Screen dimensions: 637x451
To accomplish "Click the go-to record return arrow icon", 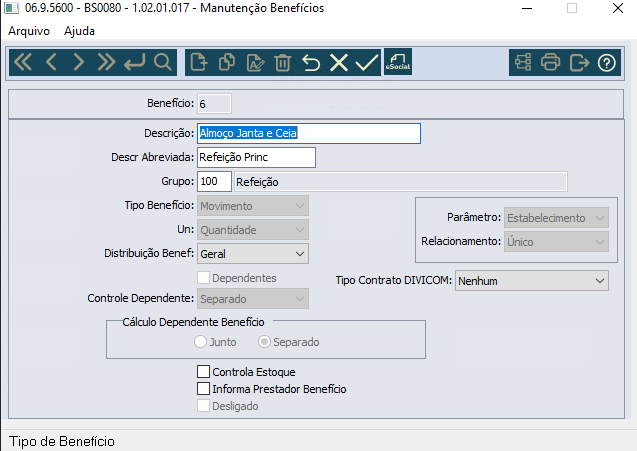I will tap(134, 63).
